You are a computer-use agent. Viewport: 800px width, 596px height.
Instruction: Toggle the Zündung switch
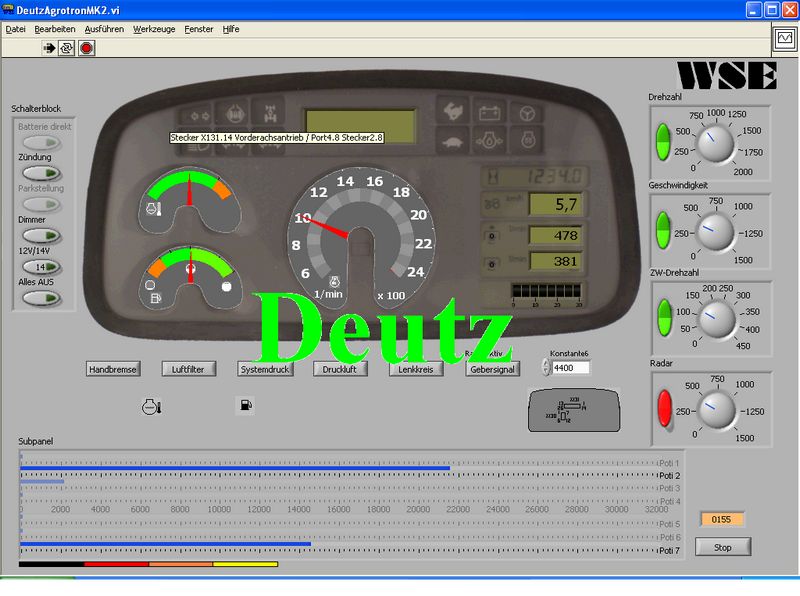[x=42, y=173]
